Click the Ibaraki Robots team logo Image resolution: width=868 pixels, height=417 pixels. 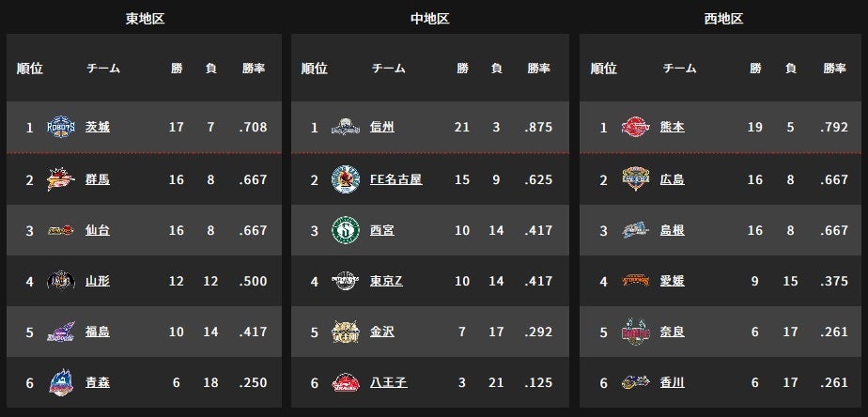point(61,127)
